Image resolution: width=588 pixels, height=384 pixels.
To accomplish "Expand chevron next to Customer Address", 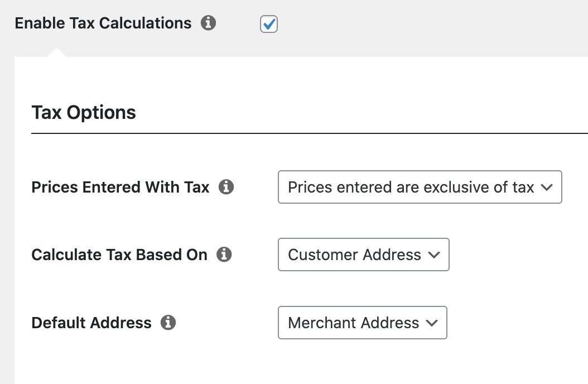I will coord(434,255).
